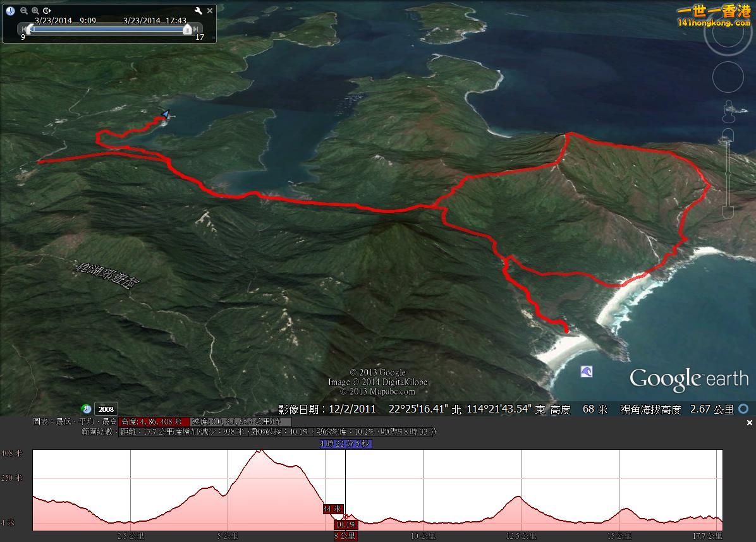Click the blue arrow marker at the track start

click(x=166, y=114)
